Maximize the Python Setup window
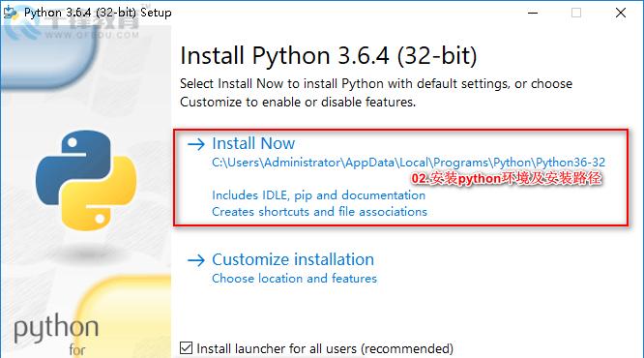Viewport: 644px width, 358px height. [576, 14]
